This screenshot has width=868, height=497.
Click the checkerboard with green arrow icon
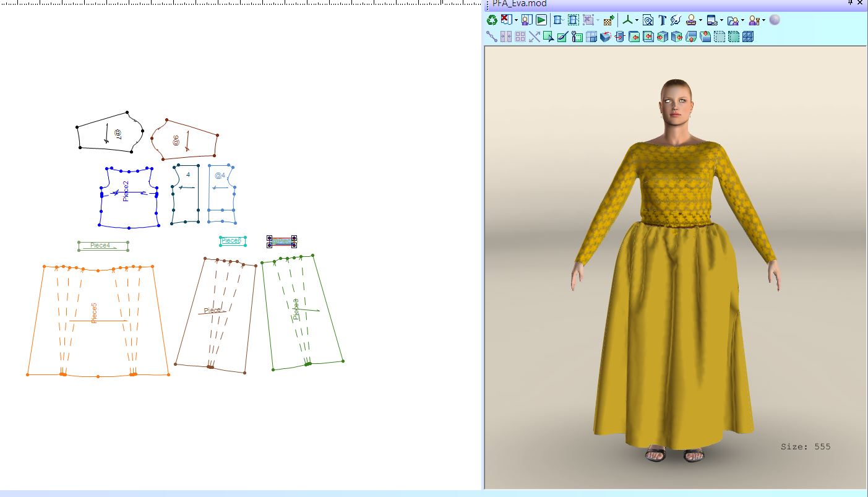608,20
